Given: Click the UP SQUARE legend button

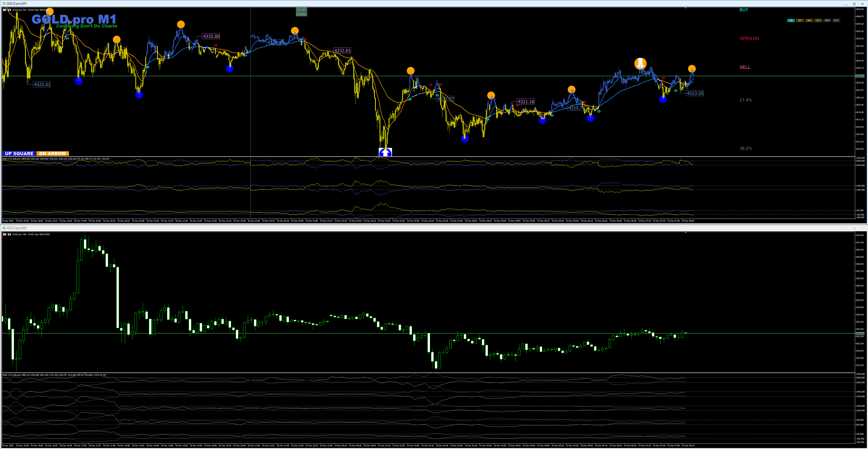Looking at the screenshot, I should coord(19,154).
